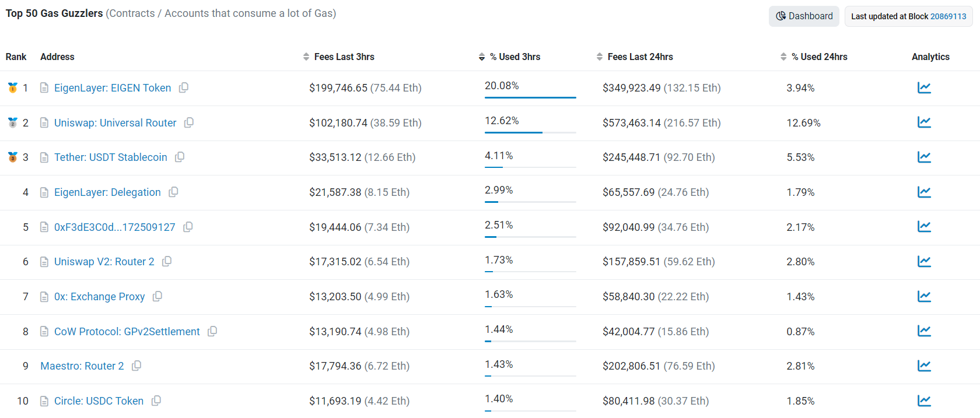Copy 0xF3dE3C0d...172509127 address

click(188, 227)
